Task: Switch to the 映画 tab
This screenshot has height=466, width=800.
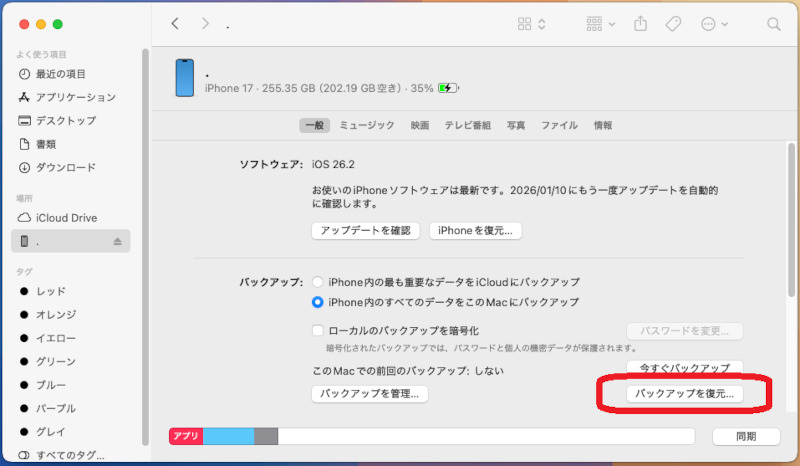Action: (420, 125)
